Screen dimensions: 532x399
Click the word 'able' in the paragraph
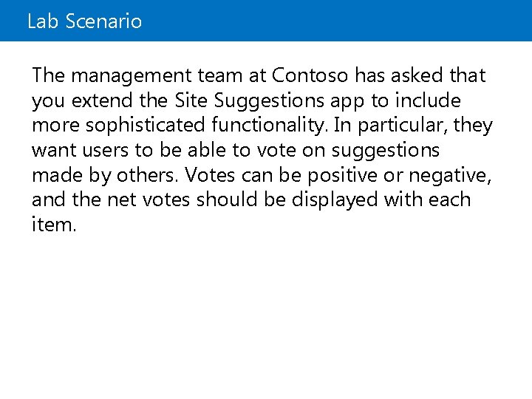207,150
